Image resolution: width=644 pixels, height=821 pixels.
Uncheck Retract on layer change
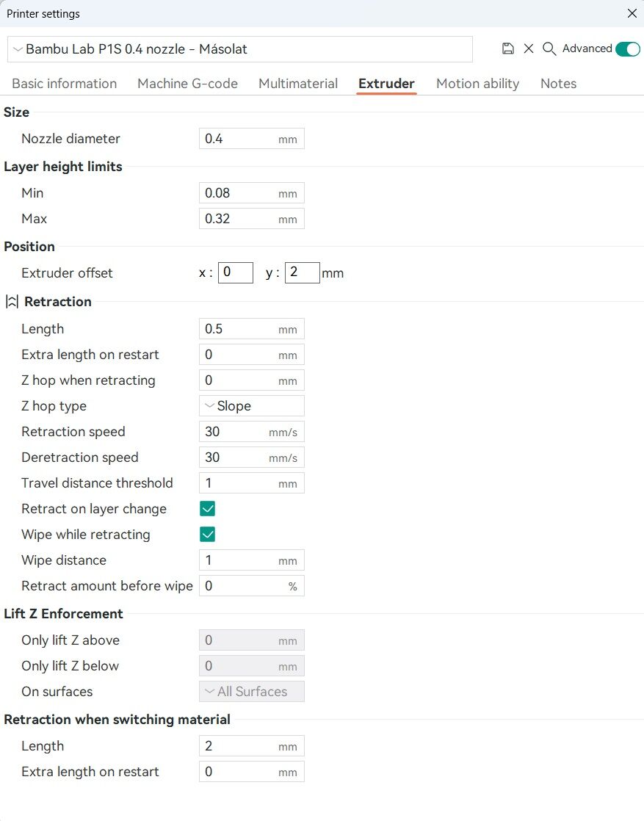[x=207, y=508]
